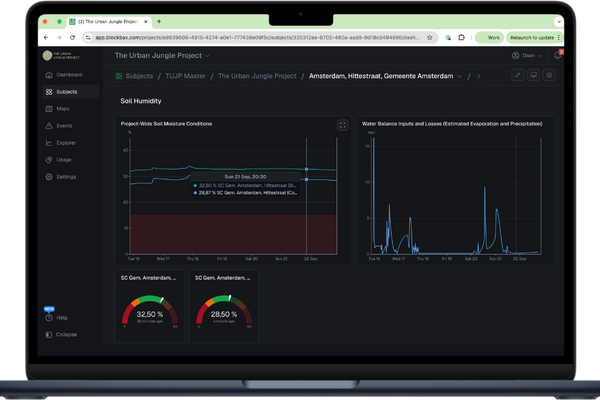
Task: Click the notifications bell icon
Action: (557, 56)
